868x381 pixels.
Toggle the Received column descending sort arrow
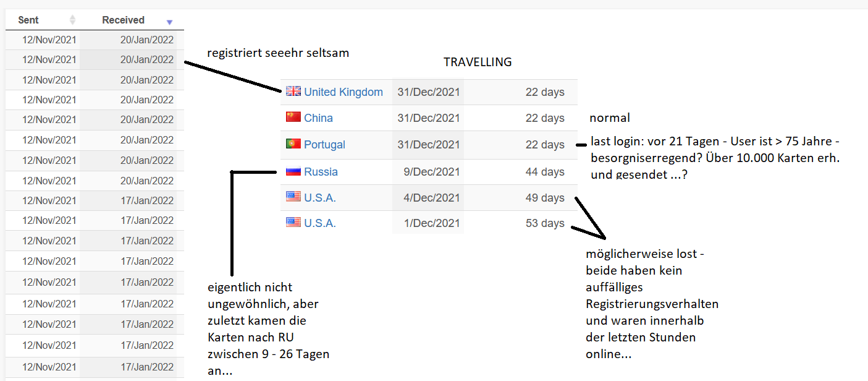point(170,22)
